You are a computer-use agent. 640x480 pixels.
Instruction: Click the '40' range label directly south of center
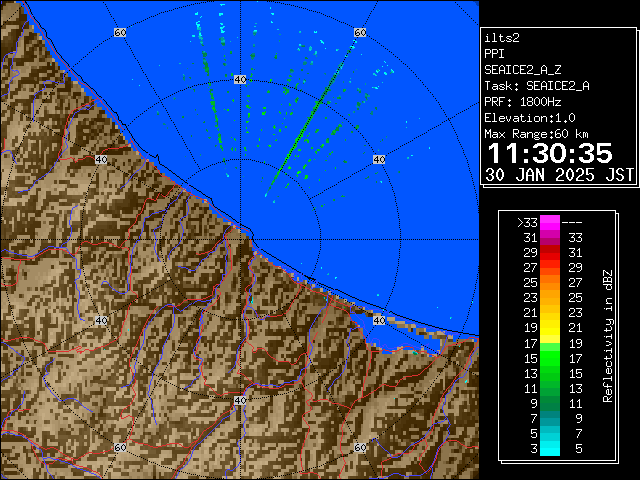(240, 400)
